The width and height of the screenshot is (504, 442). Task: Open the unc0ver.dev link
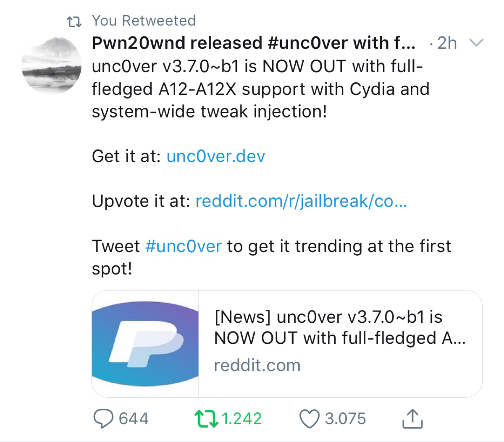tap(216, 157)
